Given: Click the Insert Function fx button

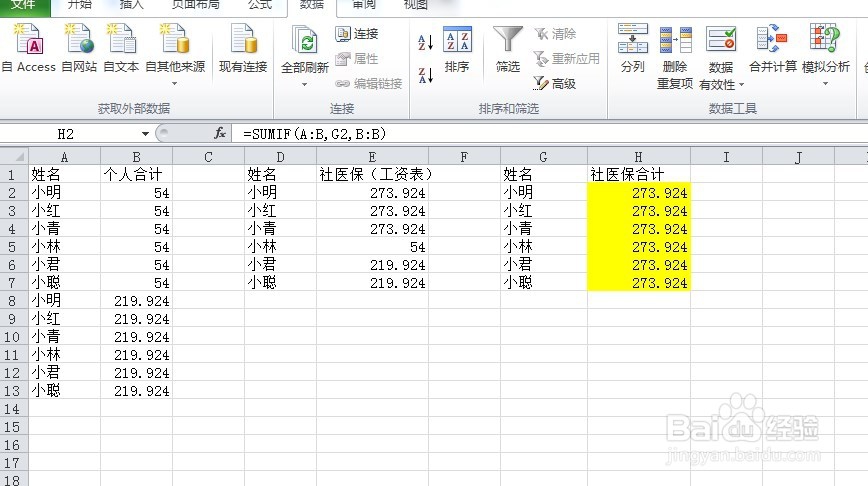Looking at the screenshot, I should pyautogui.click(x=220, y=133).
